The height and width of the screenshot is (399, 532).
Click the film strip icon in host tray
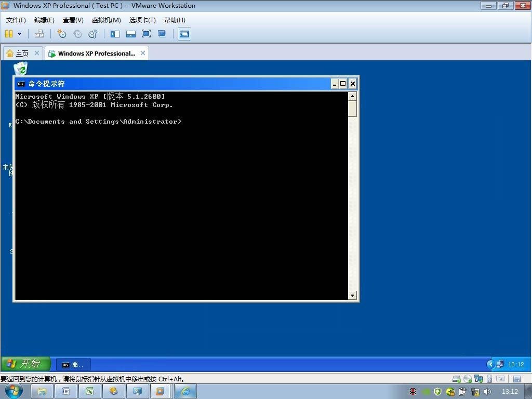click(413, 392)
